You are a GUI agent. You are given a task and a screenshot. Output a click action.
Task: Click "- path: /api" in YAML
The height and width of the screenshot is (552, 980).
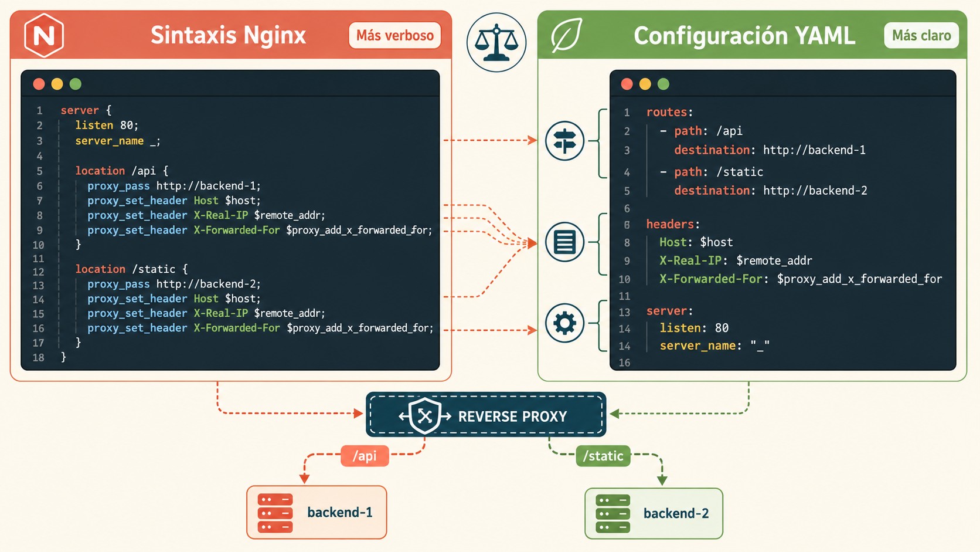[701, 131]
